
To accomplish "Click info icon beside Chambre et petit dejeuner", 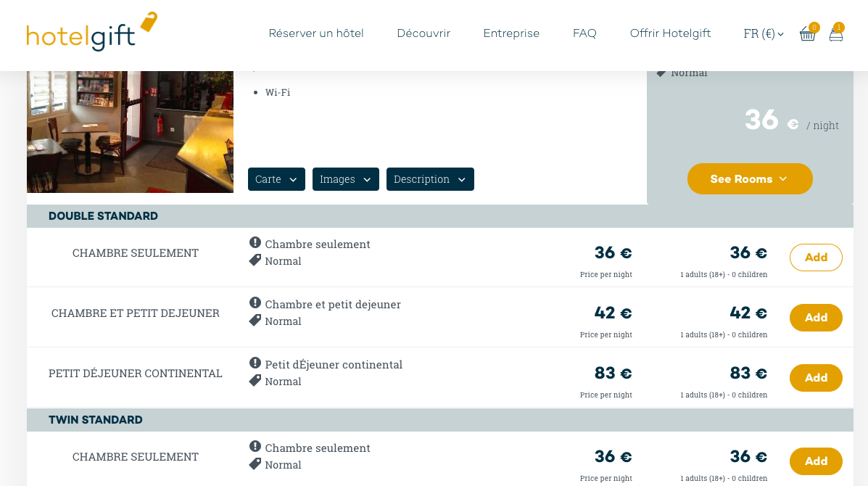I will click(255, 302).
